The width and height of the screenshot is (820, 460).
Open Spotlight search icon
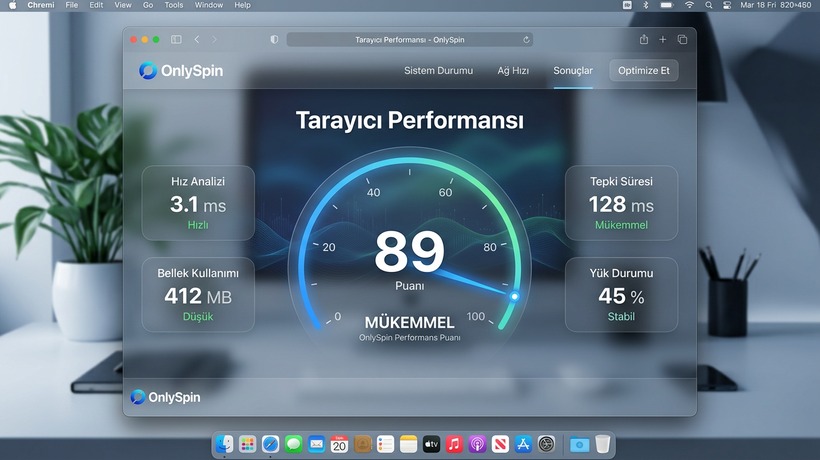point(709,5)
